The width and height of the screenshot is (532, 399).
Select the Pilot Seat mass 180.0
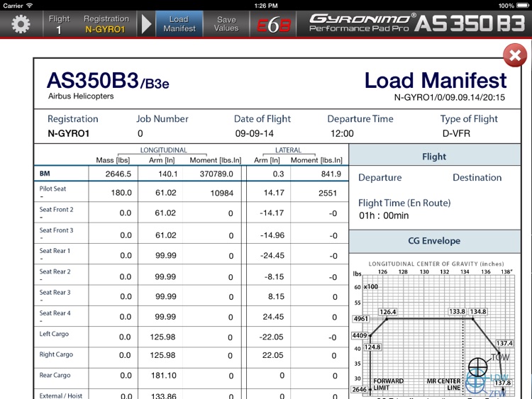pos(121,193)
